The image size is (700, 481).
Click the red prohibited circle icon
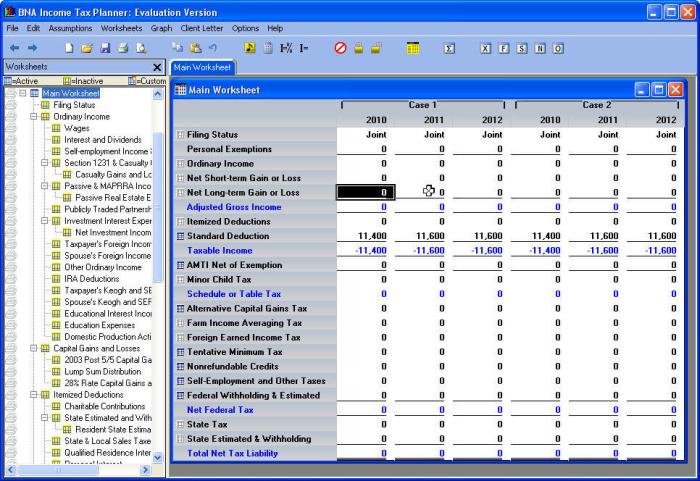pos(340,48)
